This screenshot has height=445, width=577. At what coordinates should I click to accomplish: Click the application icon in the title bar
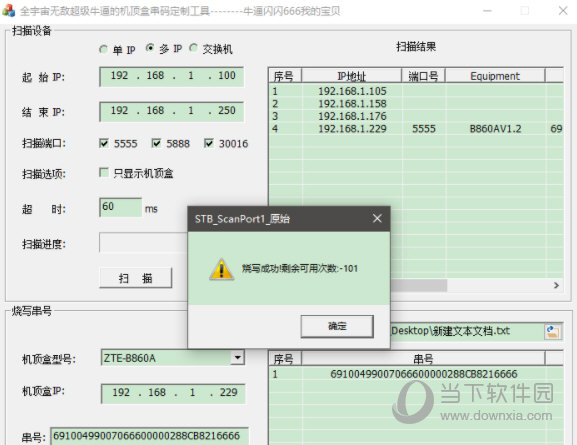(8, 11)
